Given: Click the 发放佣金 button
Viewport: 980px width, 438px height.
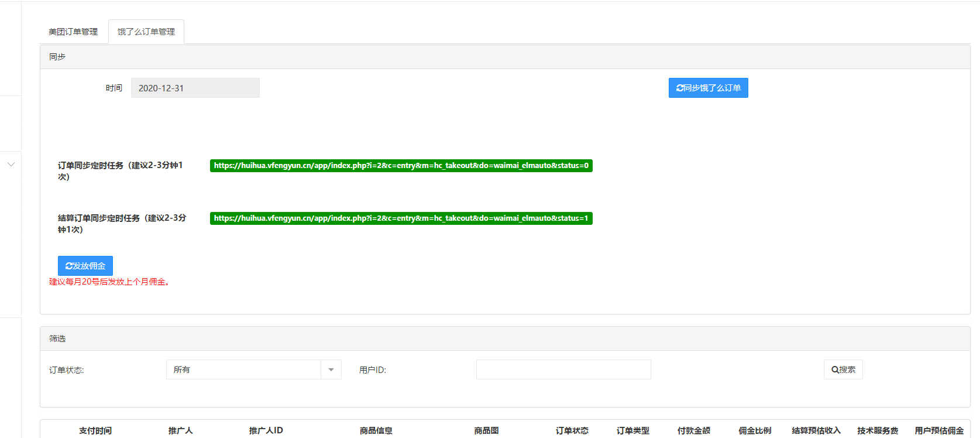Looking at the screenshot, I should point(85,266).
